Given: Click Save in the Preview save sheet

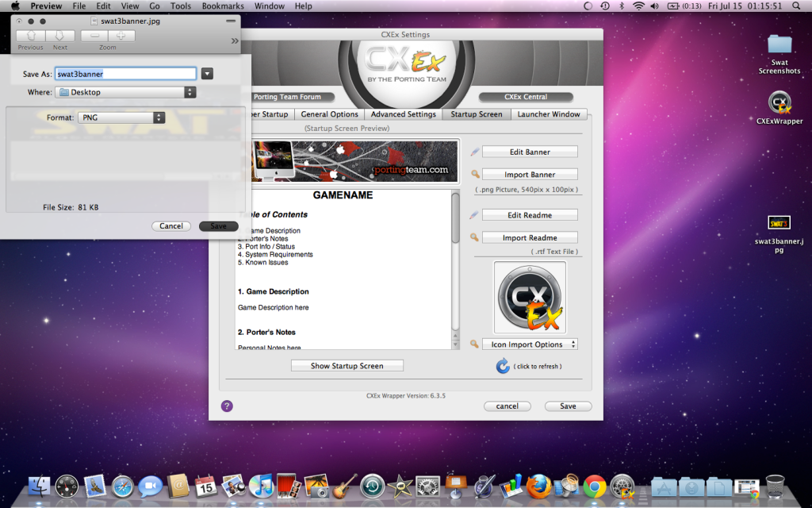Looking at the screenshot, I should click(x=218, y=226).
